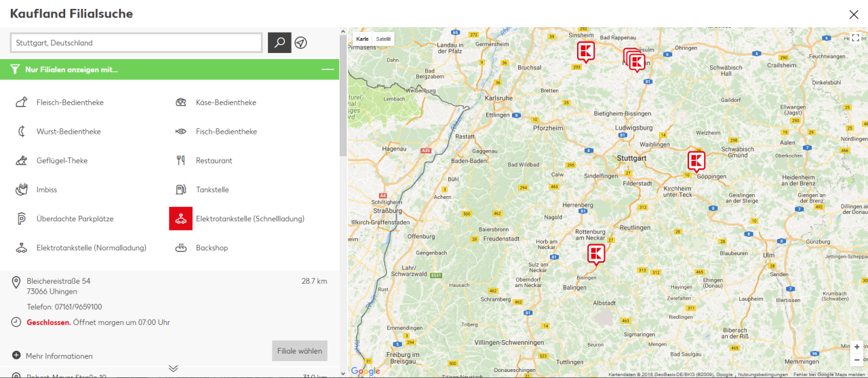The height and width of the screenshot is (378, 868).
Task: Click the Kaufland marker near Balingen
Action: point(596,254)
